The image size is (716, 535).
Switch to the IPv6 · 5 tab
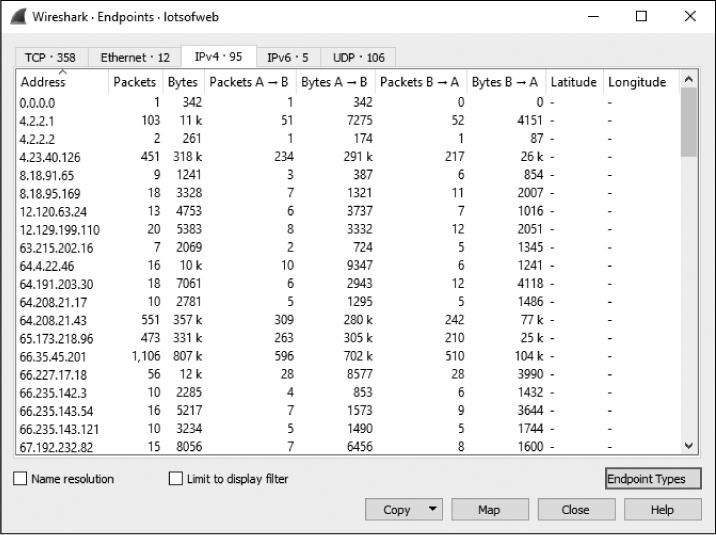(288, 58)
